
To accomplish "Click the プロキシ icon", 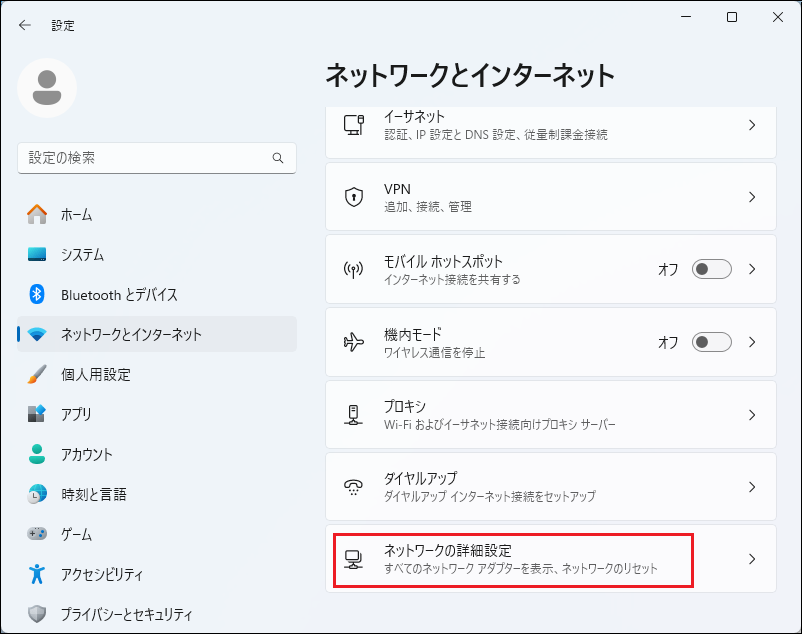I will click(x=353, y=415).
